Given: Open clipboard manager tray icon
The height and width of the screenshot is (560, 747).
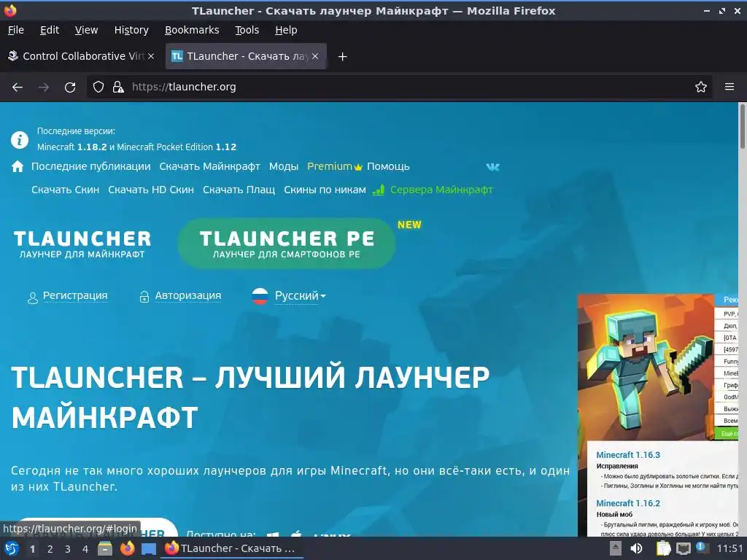Looking at the screenshot, I should tap(663, 548).
